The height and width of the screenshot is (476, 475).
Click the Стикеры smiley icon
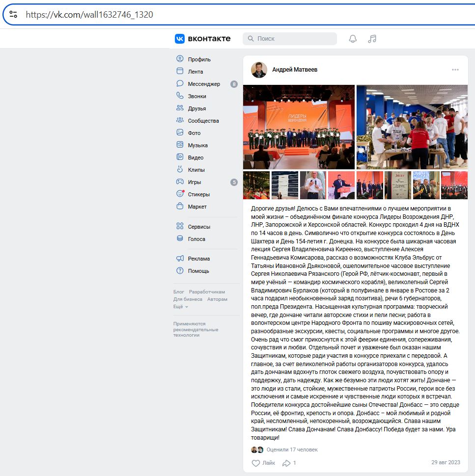coord(180,194)
